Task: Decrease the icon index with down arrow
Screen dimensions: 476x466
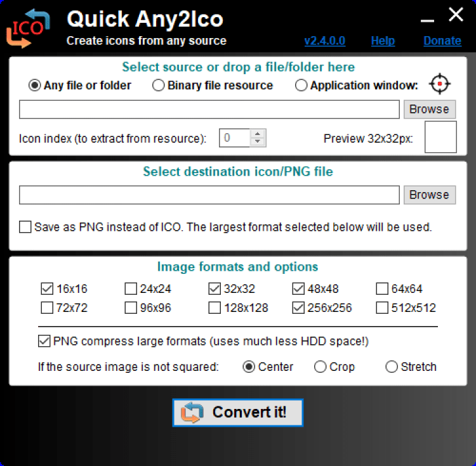Action: tap(257, 141)
